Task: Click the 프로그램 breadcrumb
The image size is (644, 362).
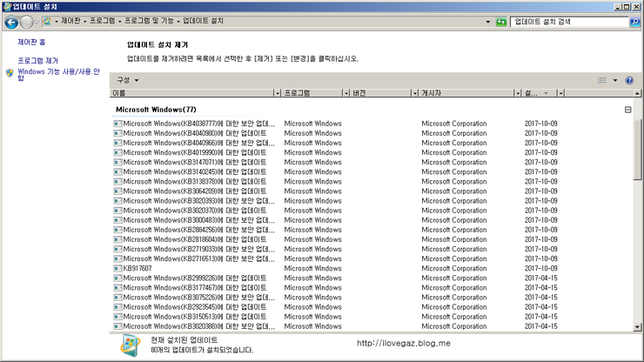Action: [103, 21]
